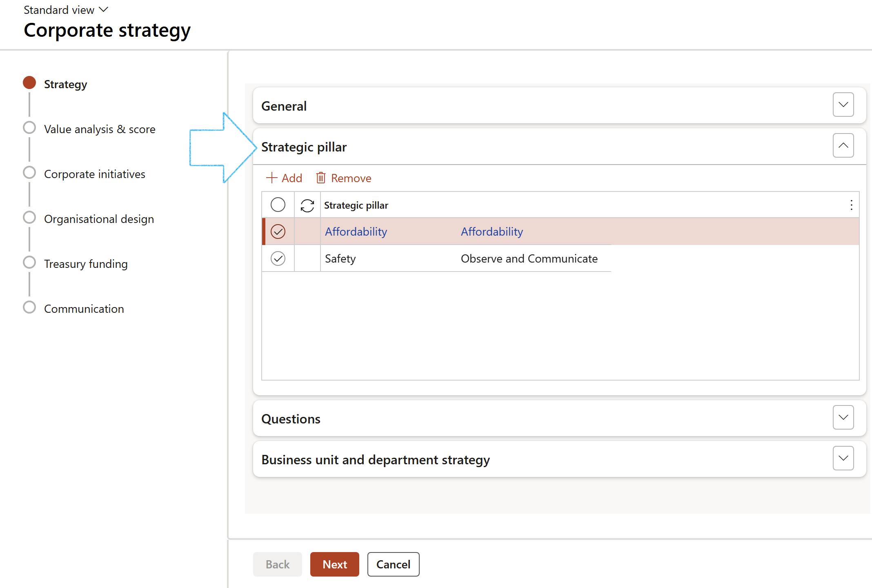Viewport: 872px width, 588px height.
Task: Open the Affordability pillar link
Action: coord(356,232)
